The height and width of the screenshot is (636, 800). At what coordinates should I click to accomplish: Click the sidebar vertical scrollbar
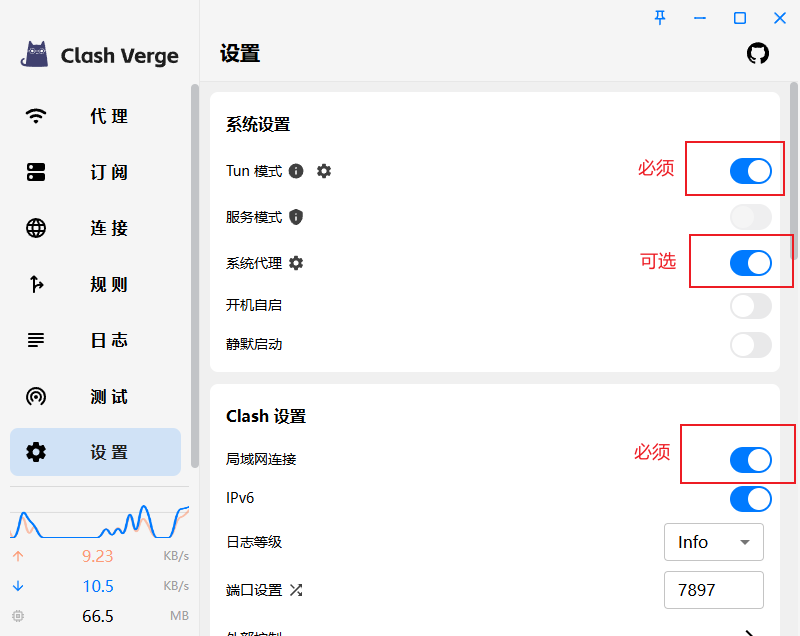(195, 275)
